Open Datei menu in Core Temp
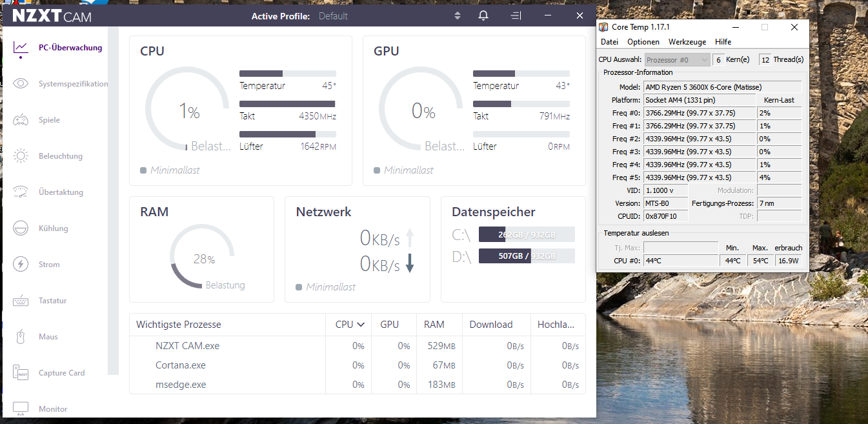The height and width of the screenshot is (424, 868). coord(609,42)
